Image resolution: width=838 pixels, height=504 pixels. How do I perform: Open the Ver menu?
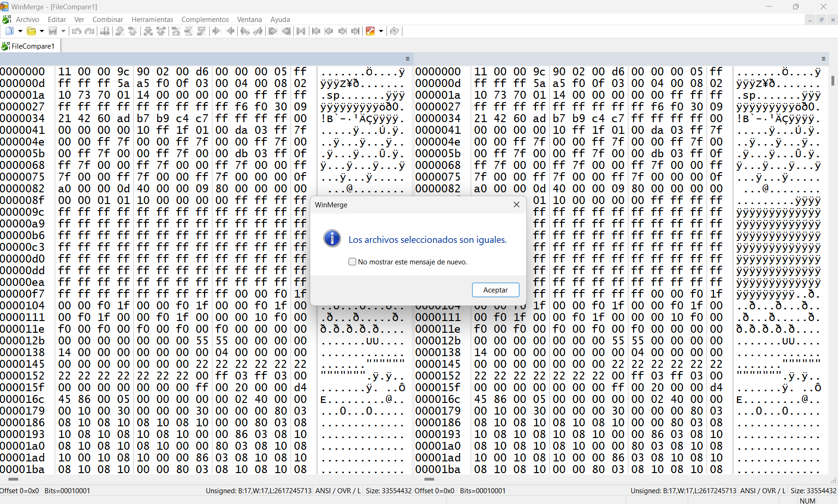point(79,19)
